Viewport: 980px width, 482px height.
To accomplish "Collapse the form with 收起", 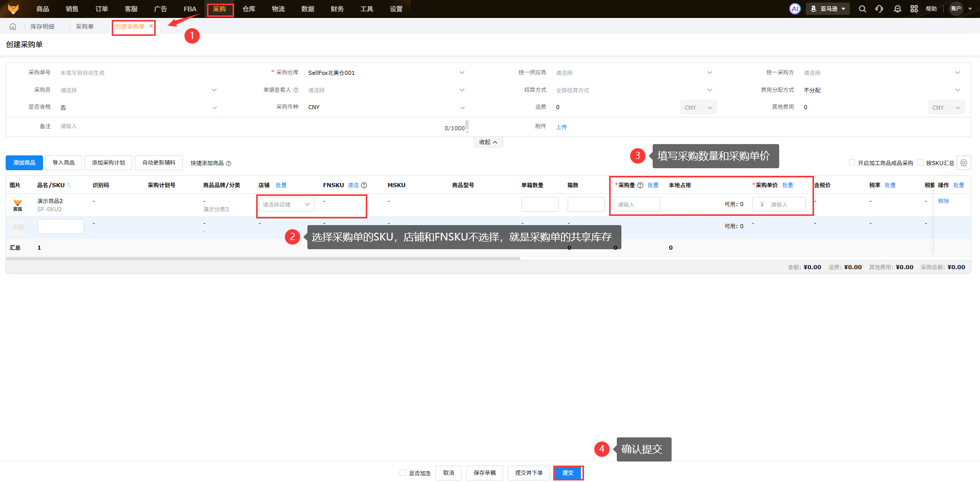I will coord(488,142).
